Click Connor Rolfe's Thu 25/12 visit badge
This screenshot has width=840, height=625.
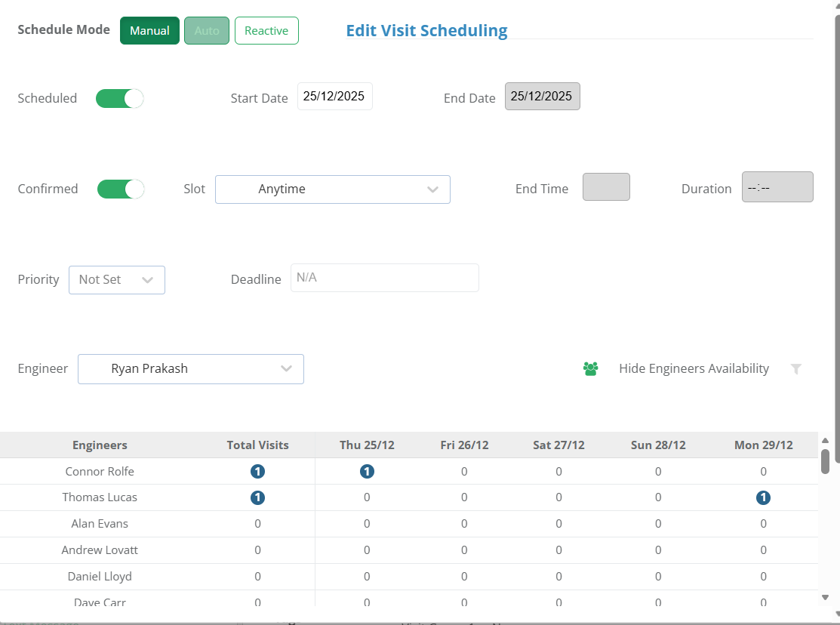coord(367,472)
